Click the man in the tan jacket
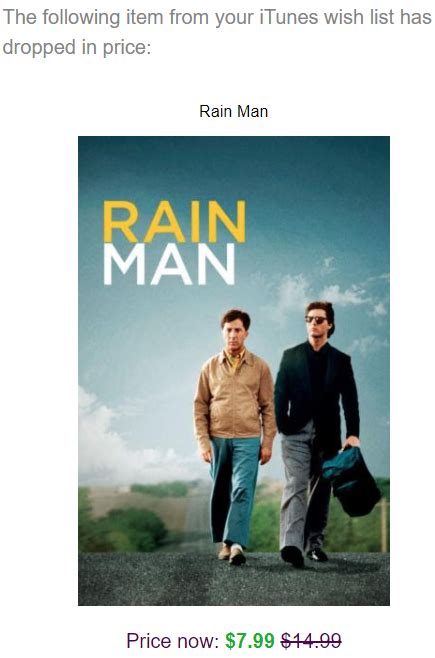 [x=235, y=436]
